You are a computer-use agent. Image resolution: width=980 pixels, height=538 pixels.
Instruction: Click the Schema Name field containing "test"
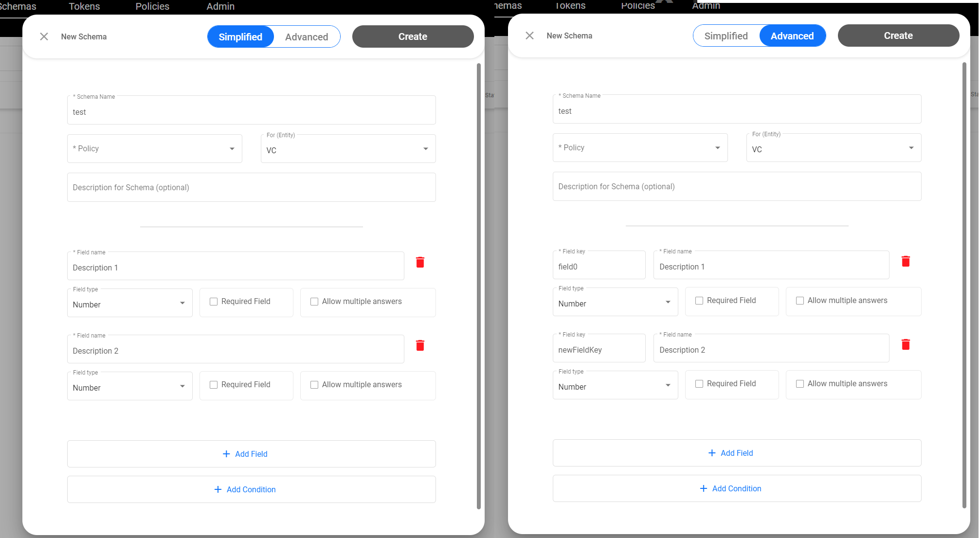[x=251, y=110]
